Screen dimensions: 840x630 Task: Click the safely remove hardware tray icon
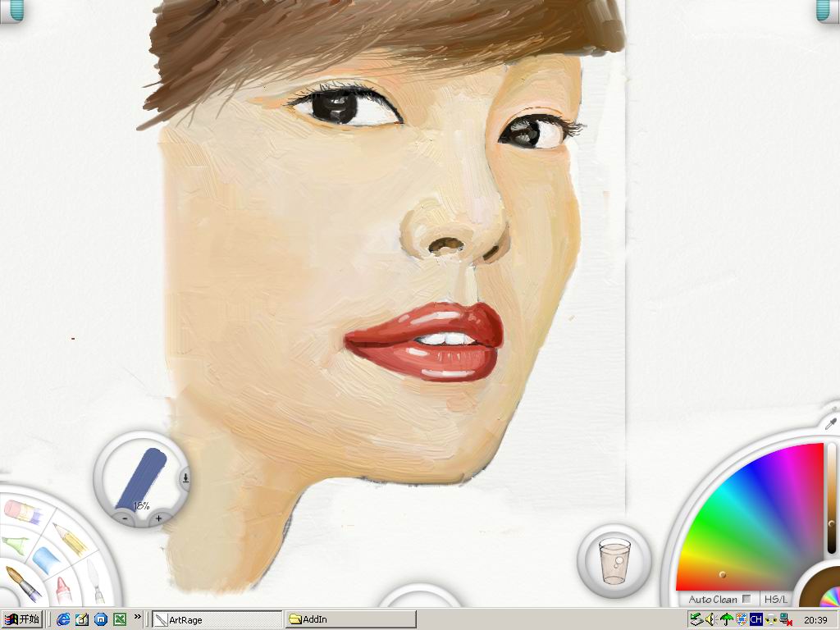click(x=696, y=619)
